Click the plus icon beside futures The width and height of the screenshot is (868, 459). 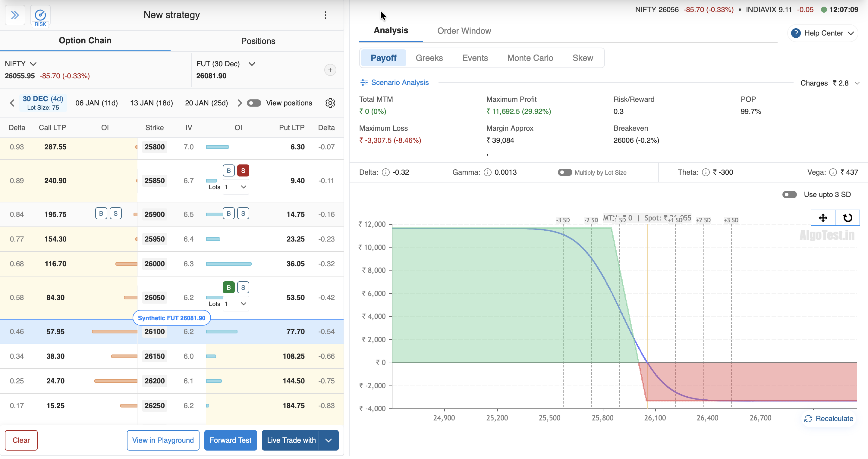pos(330,70)
